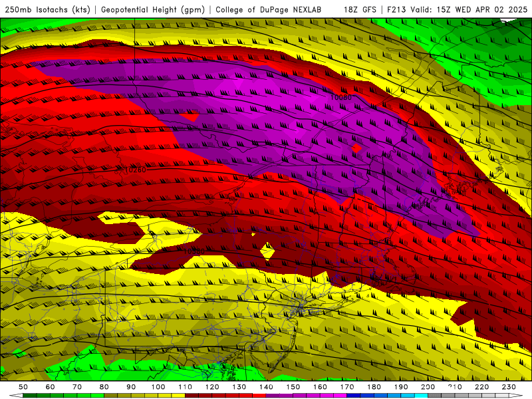Click the 10380 height contour label
The height and width of the screenshot is (399, 532).
(x=194, y=251)
